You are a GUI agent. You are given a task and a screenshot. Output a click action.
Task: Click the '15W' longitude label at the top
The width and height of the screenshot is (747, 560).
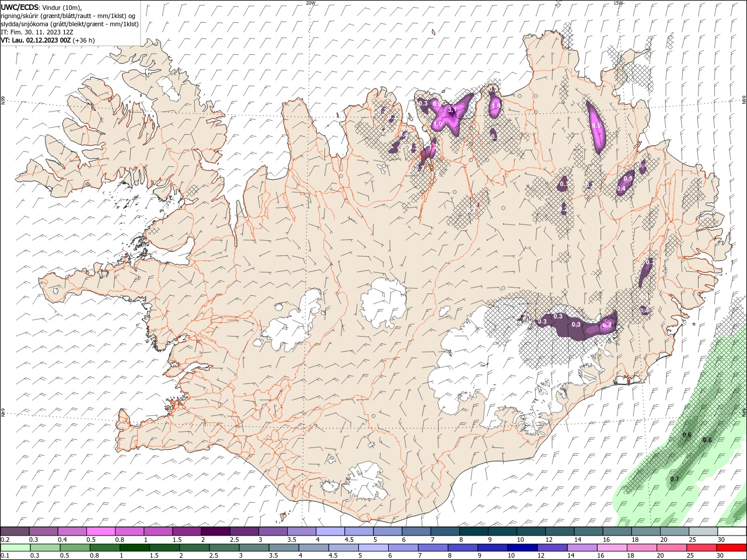point(618,2)
